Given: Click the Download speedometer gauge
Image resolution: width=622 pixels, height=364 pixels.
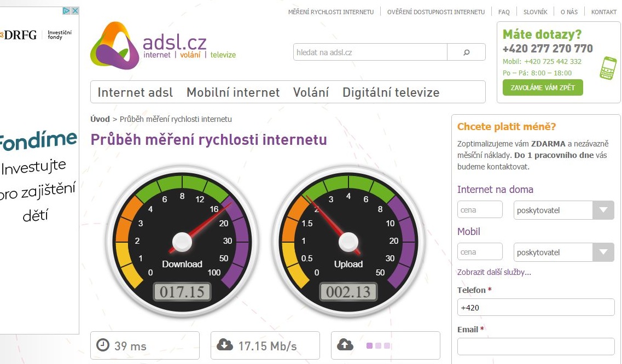Looking at the screenshot, I should coord(182,242).
